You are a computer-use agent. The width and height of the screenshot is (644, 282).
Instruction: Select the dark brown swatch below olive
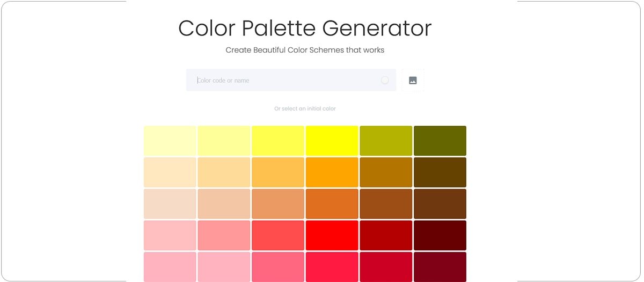point(440,172)
